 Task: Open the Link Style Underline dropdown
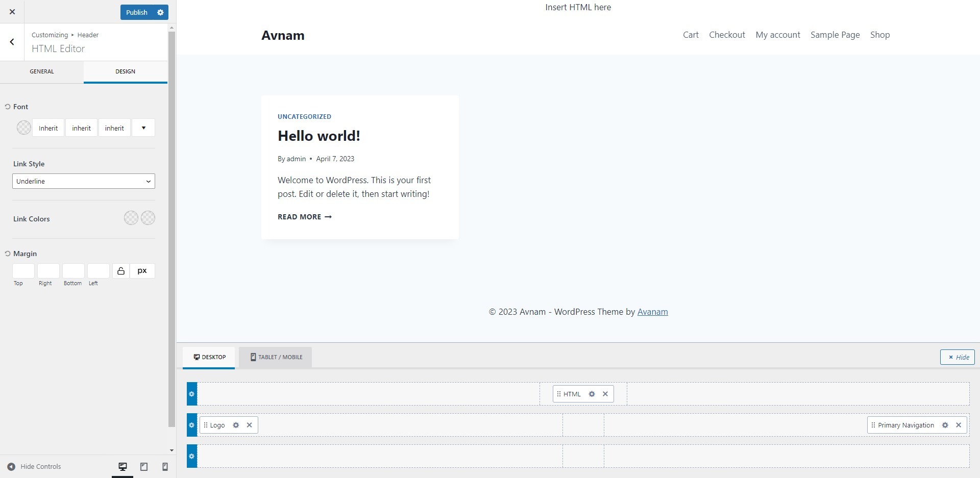84,181
